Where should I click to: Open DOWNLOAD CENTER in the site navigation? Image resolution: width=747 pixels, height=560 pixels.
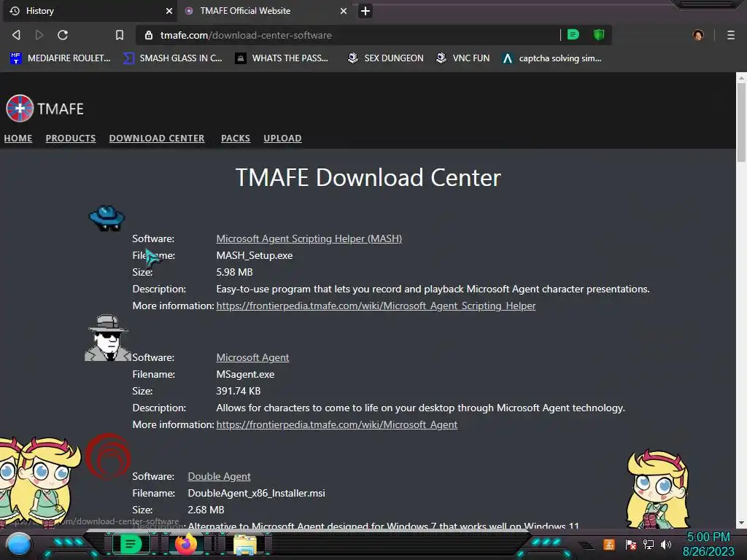point(157,138)
